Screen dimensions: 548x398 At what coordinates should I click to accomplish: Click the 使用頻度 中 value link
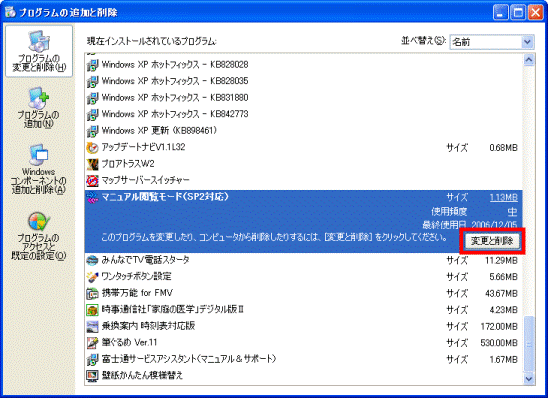tap(512, 212)
